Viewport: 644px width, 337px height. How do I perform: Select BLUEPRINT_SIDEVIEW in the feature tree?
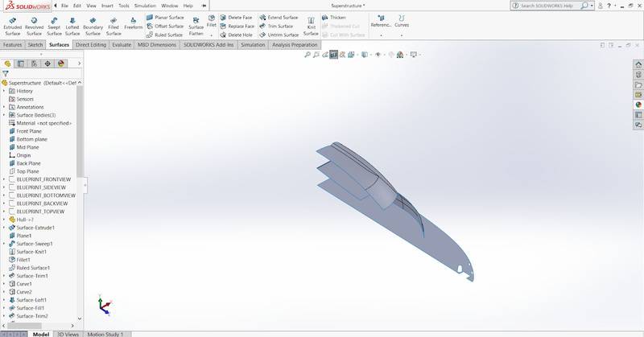tap(45, 187)
